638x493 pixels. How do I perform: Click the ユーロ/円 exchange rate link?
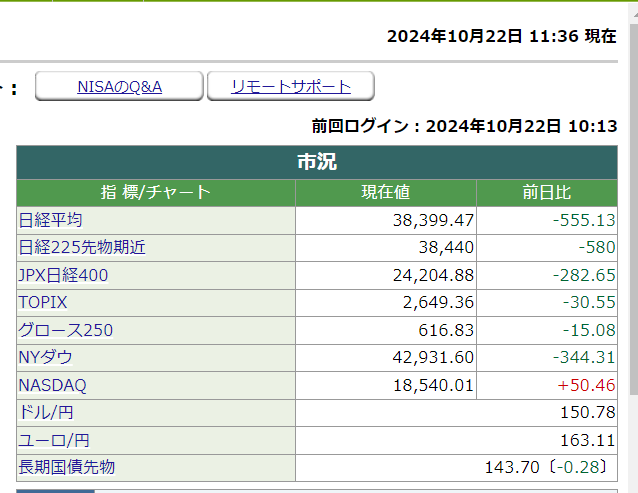click(53, 439)
